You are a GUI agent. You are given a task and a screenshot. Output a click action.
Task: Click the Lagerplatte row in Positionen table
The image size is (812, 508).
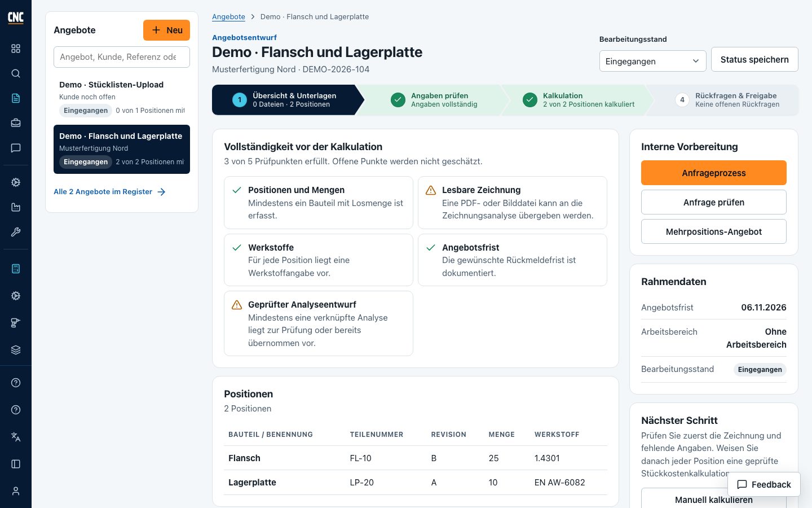[x=416, y=483]
